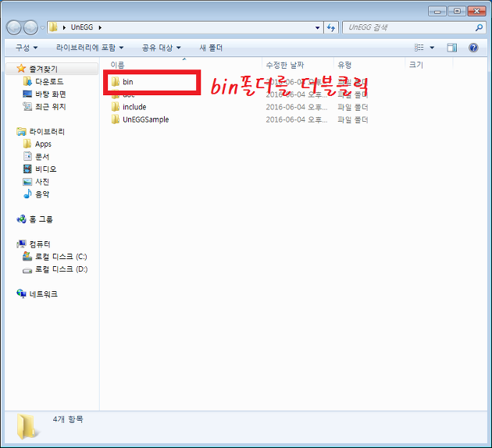Open the view options dropdown arrow
Viewport: 492px width, 448px height.
[432, 48]
